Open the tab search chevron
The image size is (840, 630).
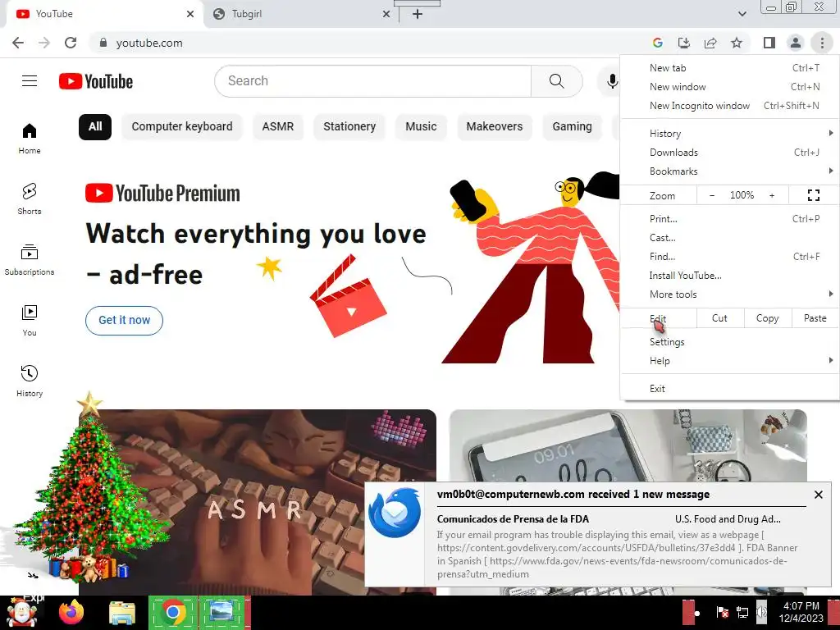(x=742, y=14)
